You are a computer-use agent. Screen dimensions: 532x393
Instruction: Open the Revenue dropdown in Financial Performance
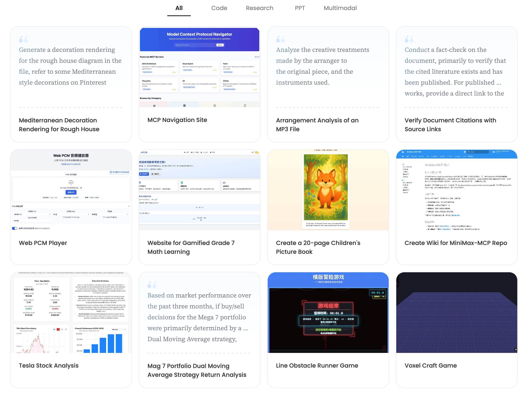pos(119,329)
